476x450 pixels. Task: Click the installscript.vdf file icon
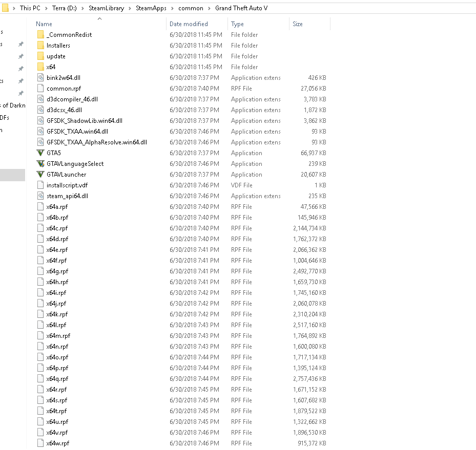pos(40,185)
